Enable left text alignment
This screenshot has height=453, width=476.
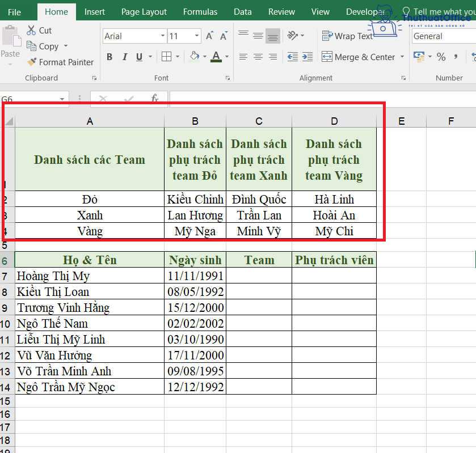[x=243, y=57]
